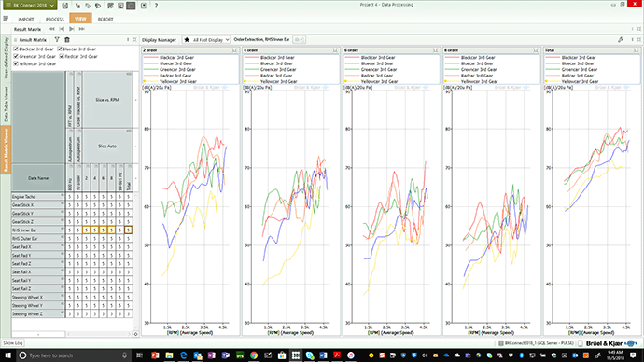Click the Save icon in top toolbar

[x=65, y=6]
